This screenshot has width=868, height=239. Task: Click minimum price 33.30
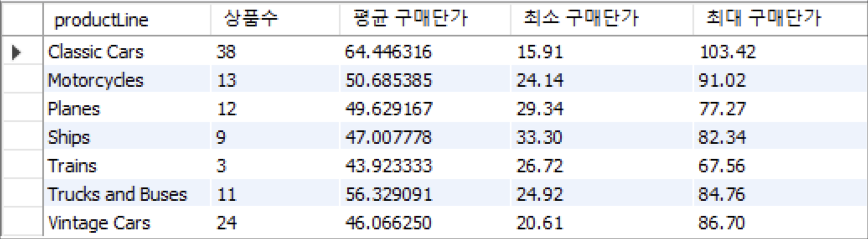tap(602, 137)
